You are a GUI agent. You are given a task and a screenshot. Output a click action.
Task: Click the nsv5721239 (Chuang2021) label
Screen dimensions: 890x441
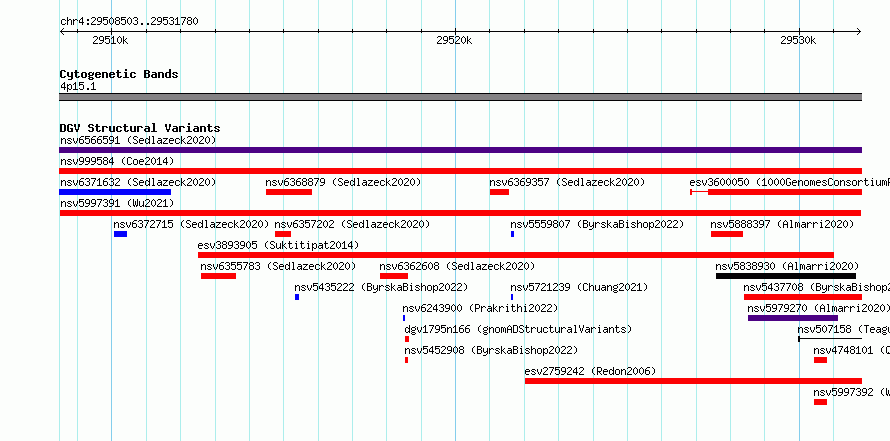(x=579, y=287)
